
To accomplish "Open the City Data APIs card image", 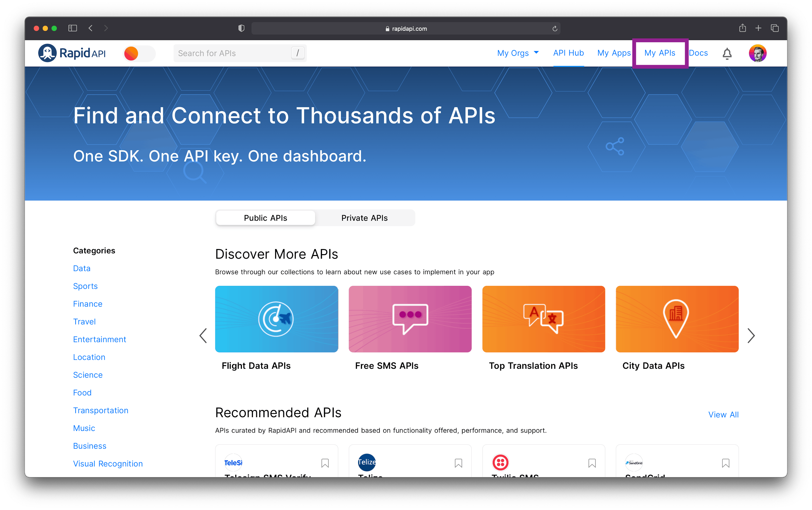I will click(x=677, y=319).
